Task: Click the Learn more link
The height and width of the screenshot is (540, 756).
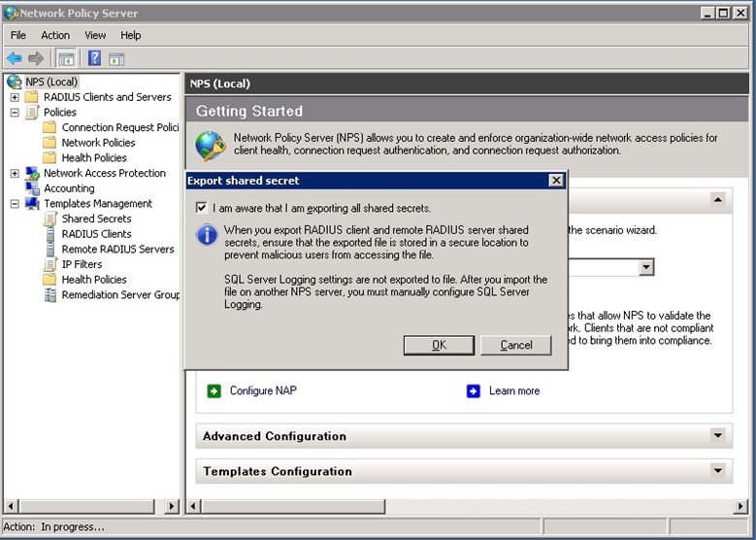Action: [514, 390]
